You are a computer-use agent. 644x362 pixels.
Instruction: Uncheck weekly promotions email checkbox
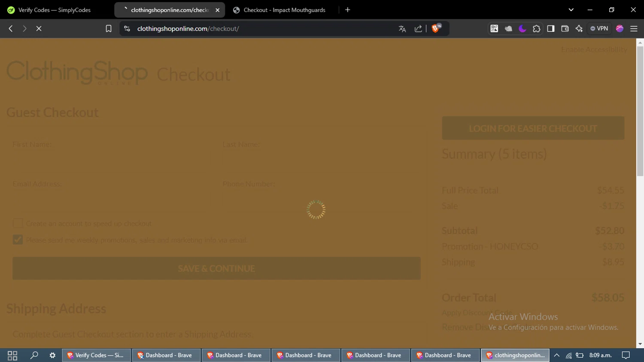[18, 240]
